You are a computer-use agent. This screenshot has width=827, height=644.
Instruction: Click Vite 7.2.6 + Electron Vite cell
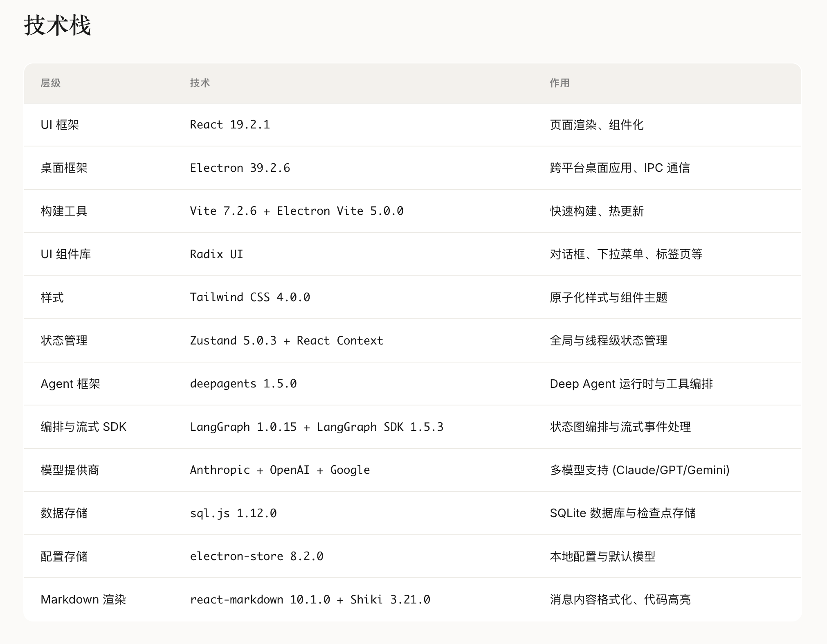[297, 211]
